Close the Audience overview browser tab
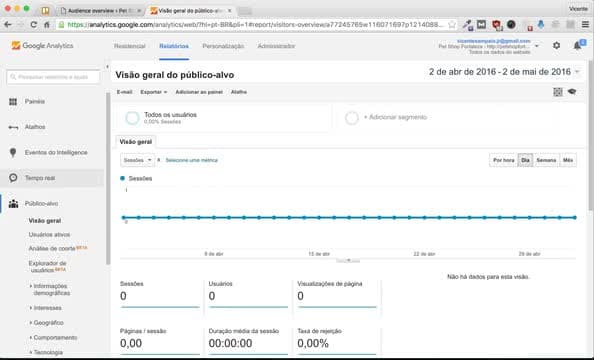The image size is (594, 360). 139,11
